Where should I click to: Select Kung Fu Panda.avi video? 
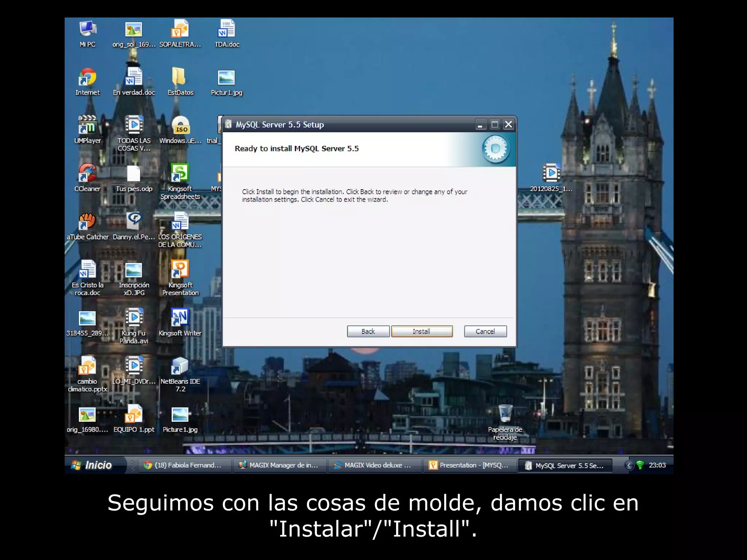[x=134, y=326]
